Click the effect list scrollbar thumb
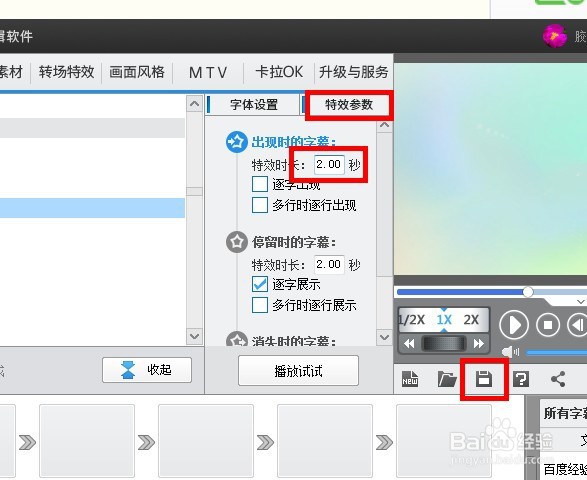This screenshot has width=587, height=480. click(x=195, y=191)
